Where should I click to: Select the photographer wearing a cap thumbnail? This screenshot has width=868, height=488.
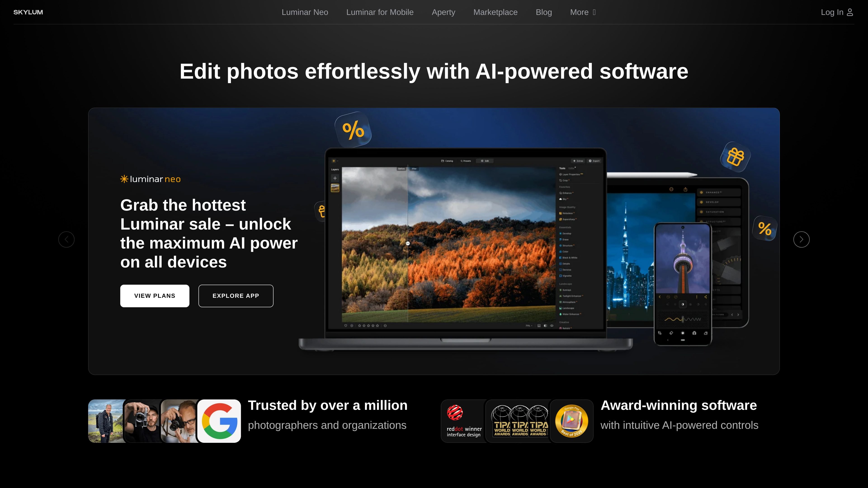[142, 421]
